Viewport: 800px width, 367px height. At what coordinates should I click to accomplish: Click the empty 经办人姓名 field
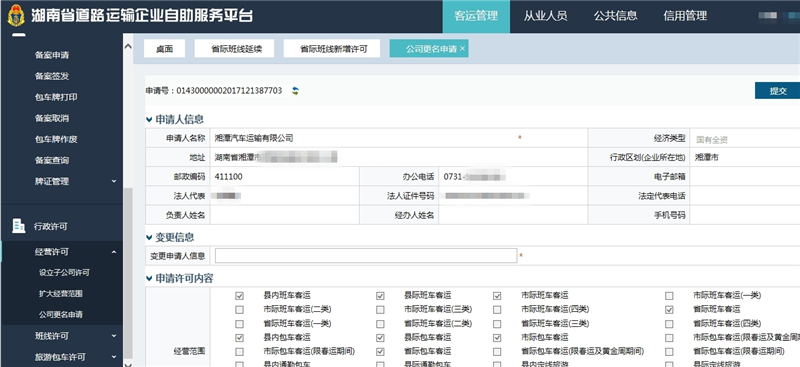(x=513, y=215)
